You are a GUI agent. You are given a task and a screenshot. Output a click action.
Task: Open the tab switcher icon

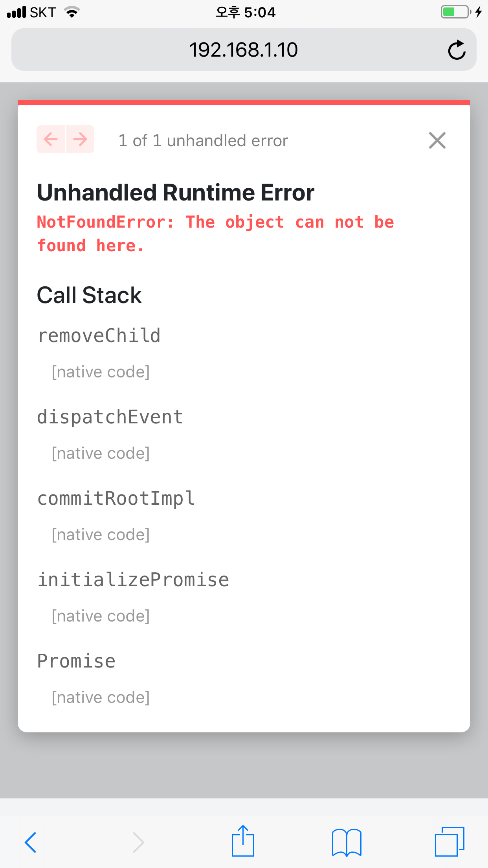point(450,841)
